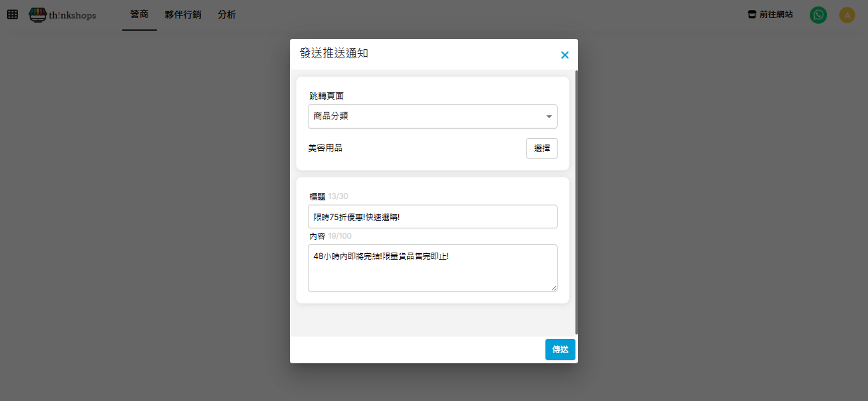Click the 19/100 content character counter
868x401 pixels.
[x=340, y=236]
